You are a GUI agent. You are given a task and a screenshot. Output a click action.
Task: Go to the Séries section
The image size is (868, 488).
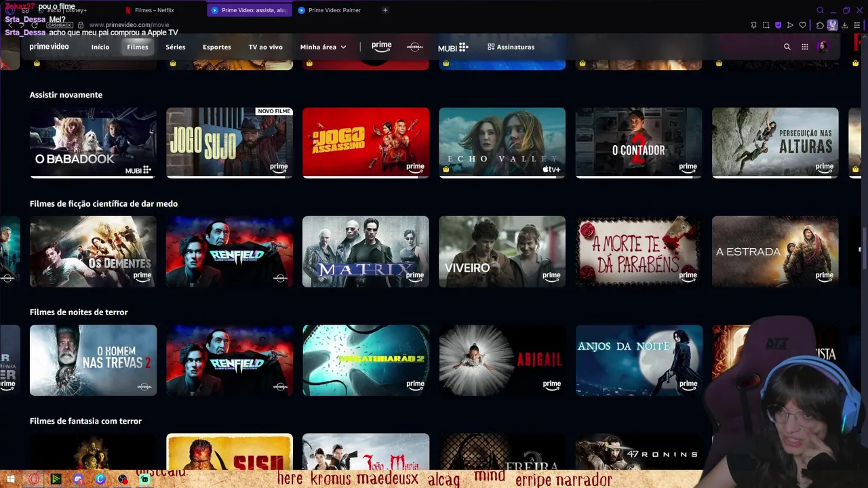click(176, 47)
